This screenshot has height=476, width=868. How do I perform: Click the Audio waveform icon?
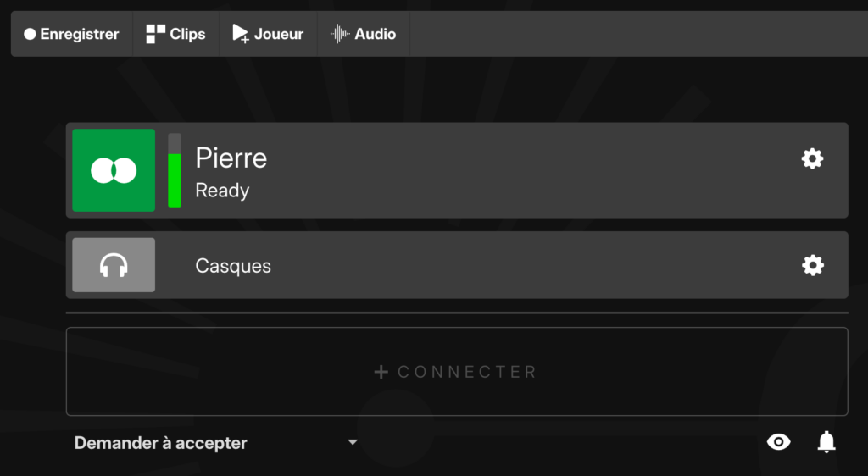pyautogui.click(x=340, y=34)
